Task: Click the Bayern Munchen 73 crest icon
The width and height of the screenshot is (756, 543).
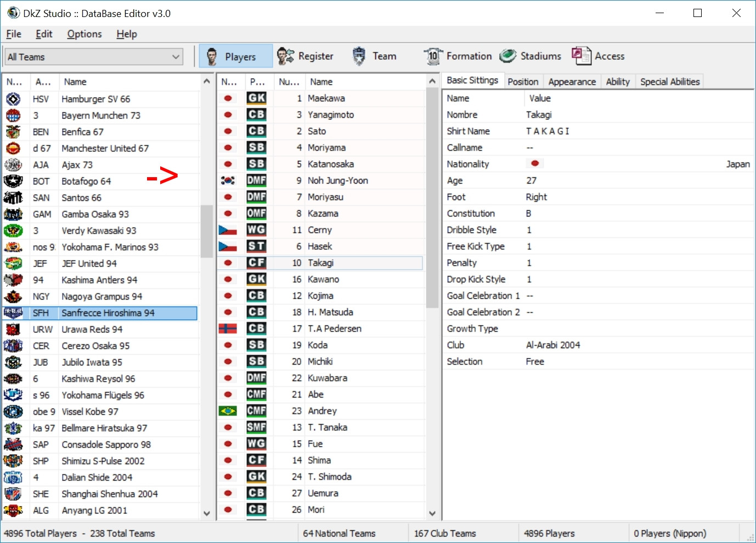Action: click(13, 116)
